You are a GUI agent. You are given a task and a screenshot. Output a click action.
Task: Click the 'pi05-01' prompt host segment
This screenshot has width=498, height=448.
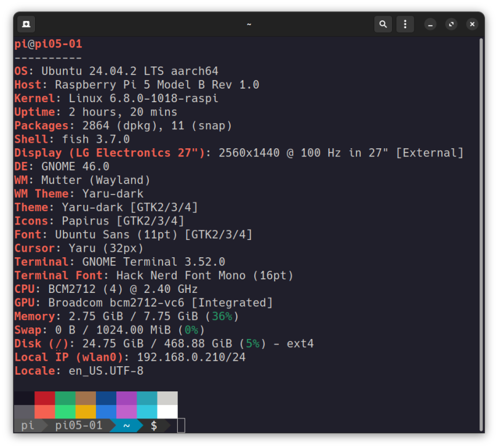79,425
